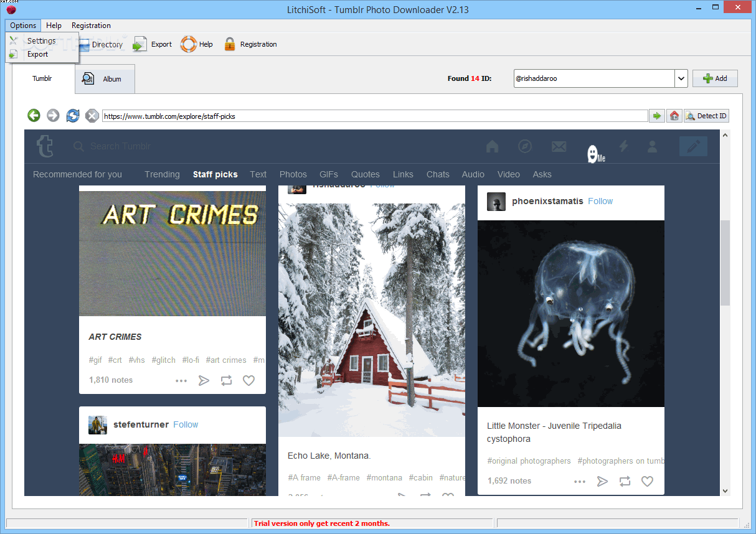
Task: Expand the Tumblr ID combo box dropdown
Action: (681, 78)
